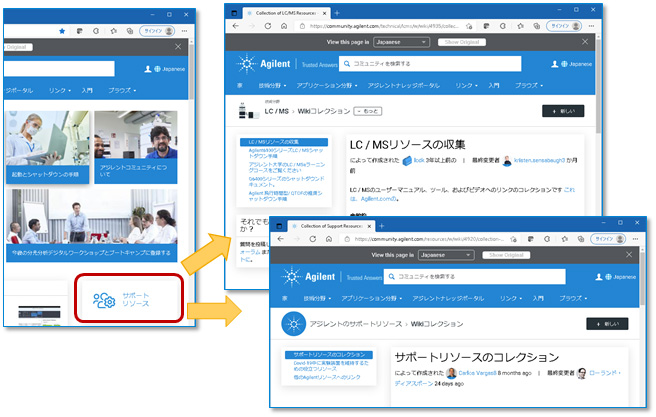The image size is (656, 417).
Task: Click the user profile icon beside Japanese in the left window
Action: 149,69
